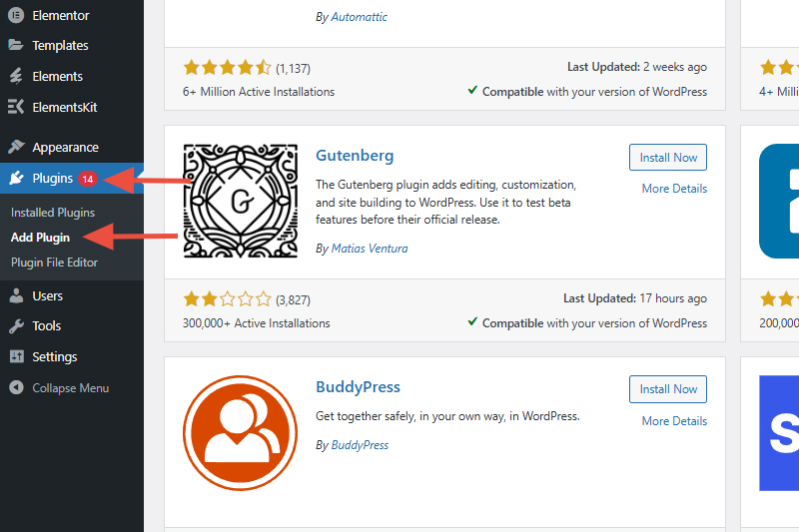Select Add Plugin submenu item
799x532 pixels.
tap(40, 238)
